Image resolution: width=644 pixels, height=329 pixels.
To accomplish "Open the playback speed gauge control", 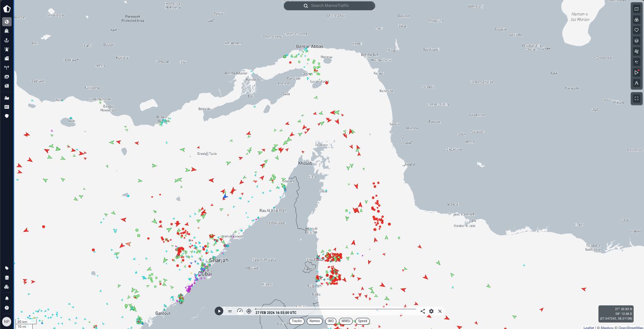I will click(240, 311).
